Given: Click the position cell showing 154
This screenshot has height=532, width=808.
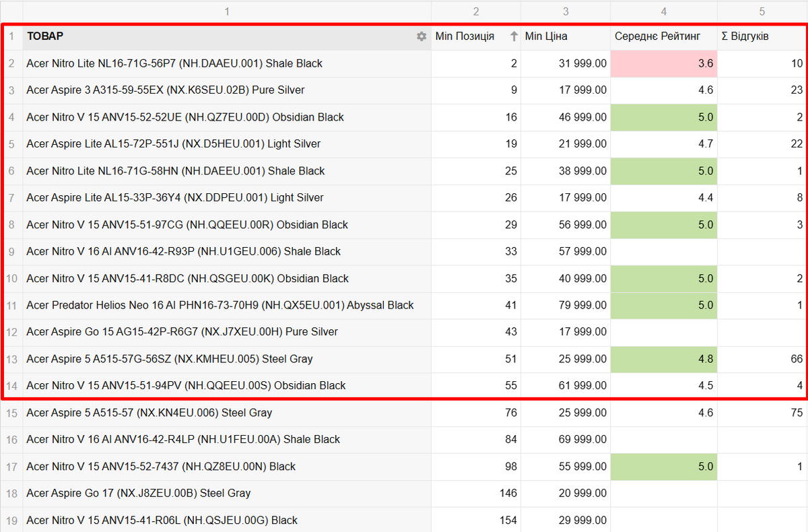Looking at the screenshot, I should [476, 520].
